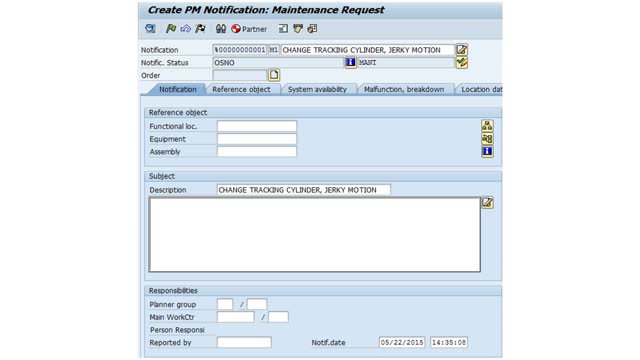
Task: Click the first Planner group field
Action: [x=225, y=304]
